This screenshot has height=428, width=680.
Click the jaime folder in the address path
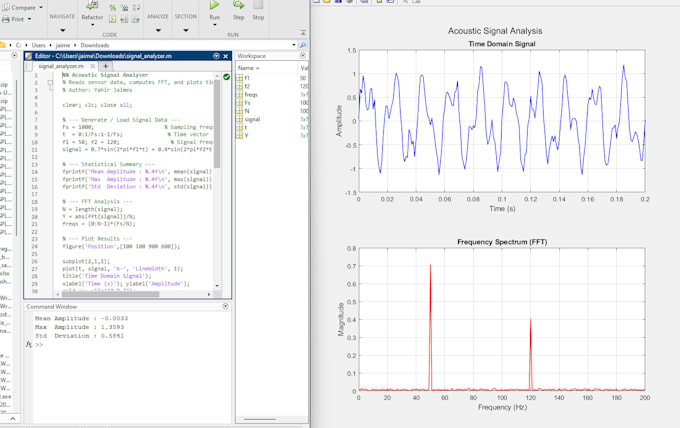coord(63,45)
